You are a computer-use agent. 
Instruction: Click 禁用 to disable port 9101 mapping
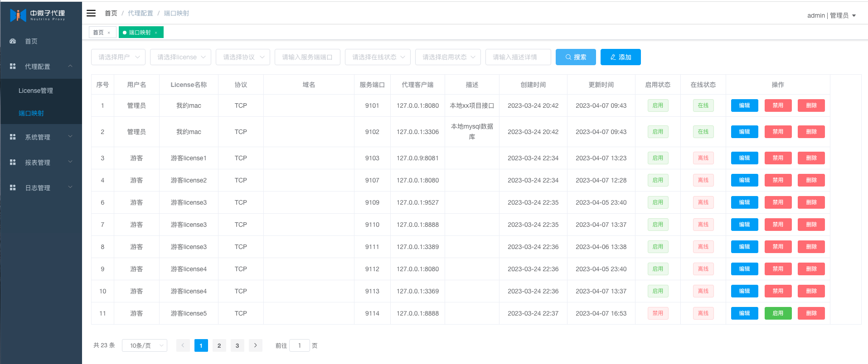click(x=778, y=105)
